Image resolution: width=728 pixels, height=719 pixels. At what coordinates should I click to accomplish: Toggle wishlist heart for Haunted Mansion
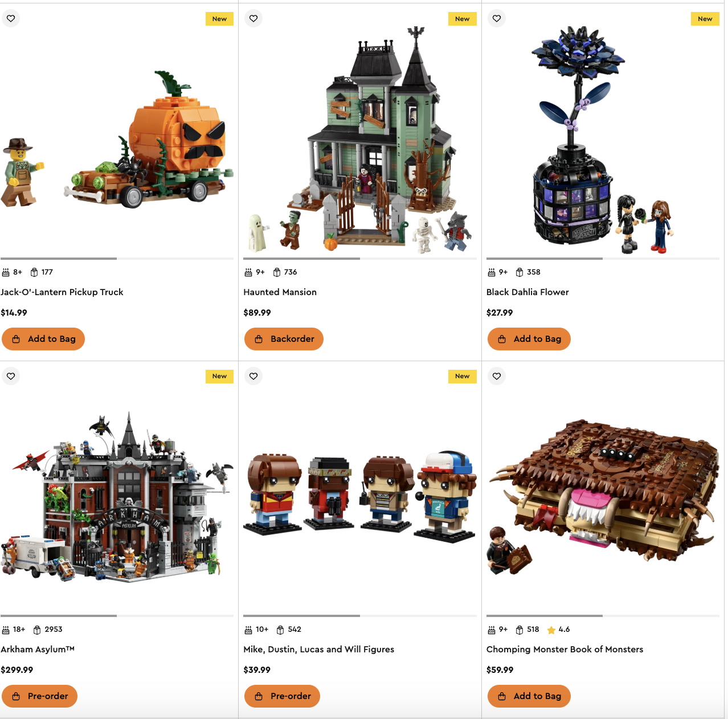(253, 19)
